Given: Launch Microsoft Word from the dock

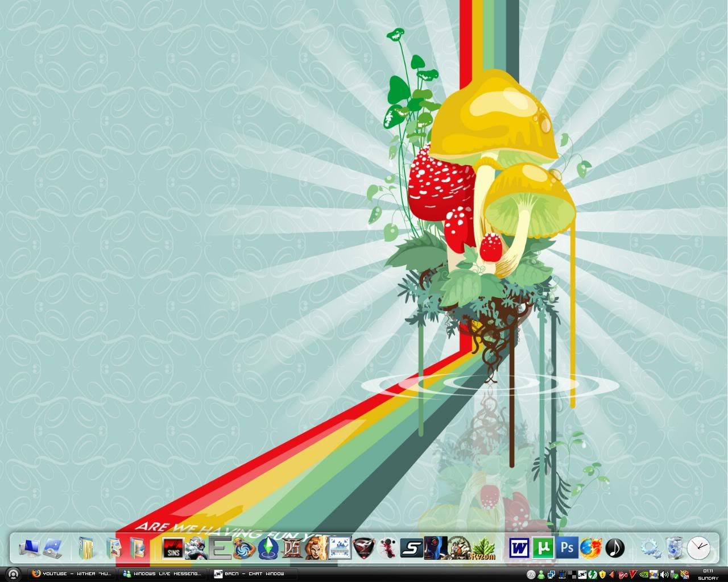Looking at the screenshot, I should 518,548.
